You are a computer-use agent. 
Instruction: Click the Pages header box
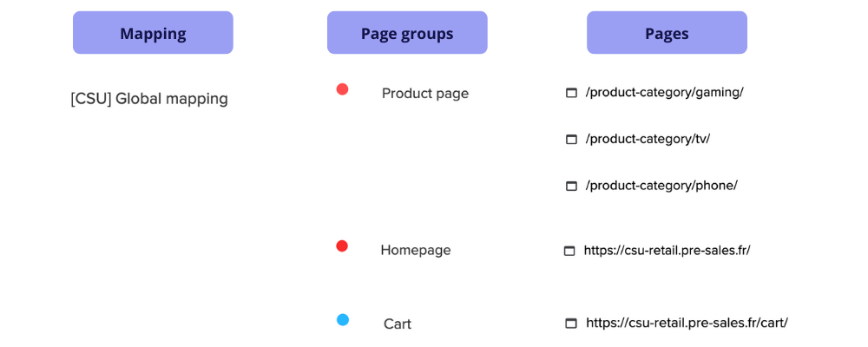[x=667, y=33]
